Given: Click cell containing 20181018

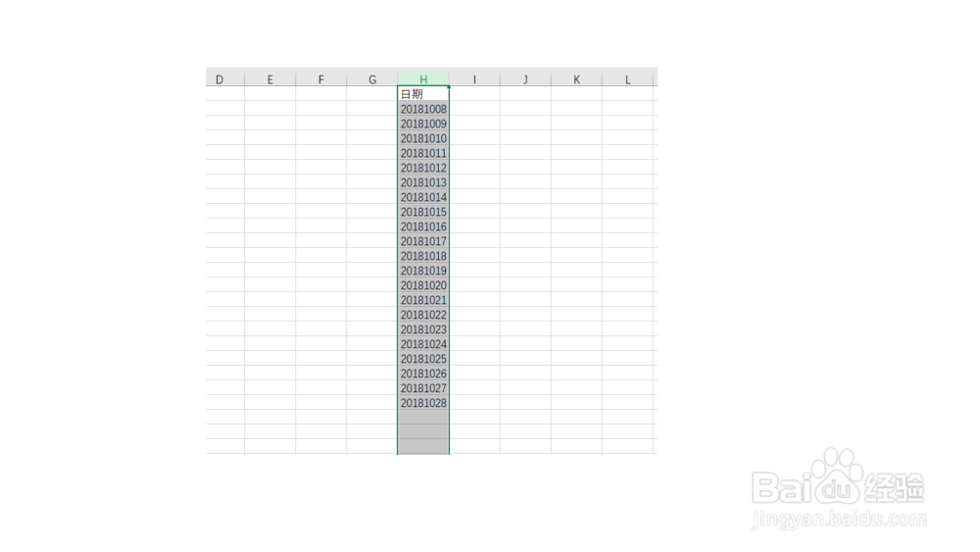Looking at the screenshot, I should tap(423, 256).
